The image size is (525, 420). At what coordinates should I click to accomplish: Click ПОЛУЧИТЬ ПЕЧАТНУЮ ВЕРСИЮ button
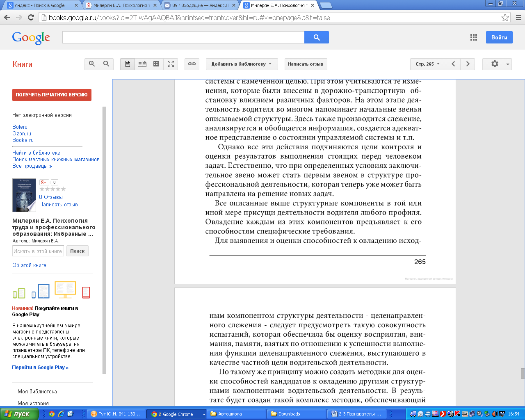pyautogui.click(x=52, y=95)
